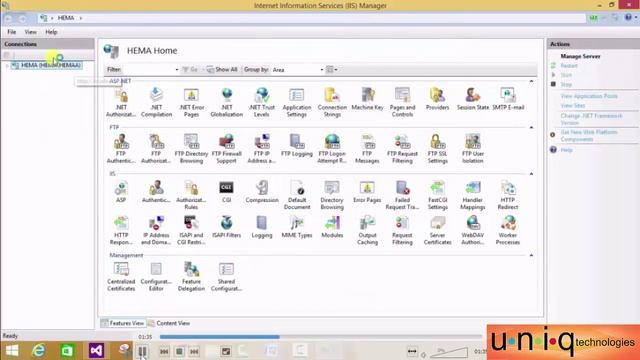Open Failed Request Tracing Rules feature
The width and height of the screenshot is (640, 360).
402,195
